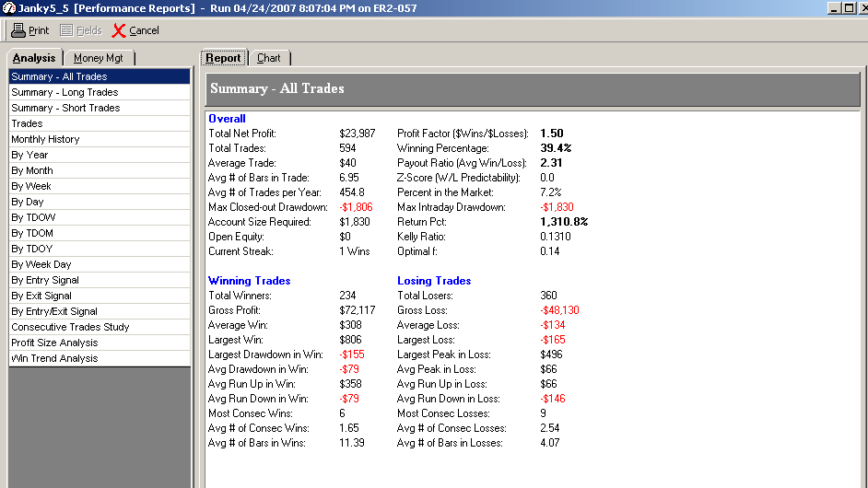The image size is (868, 488).
Task: Open the Trades report
Action: (100, 123)
